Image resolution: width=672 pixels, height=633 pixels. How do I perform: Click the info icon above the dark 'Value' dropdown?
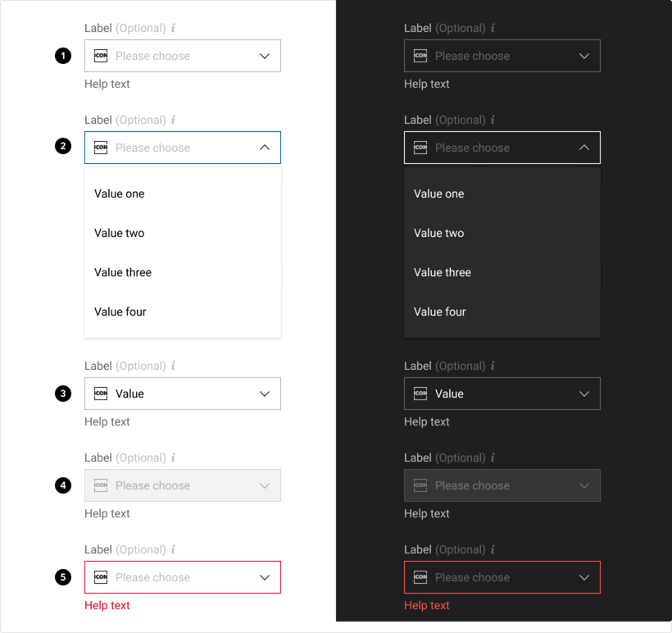pyautogui.click(x=493, y=367)
